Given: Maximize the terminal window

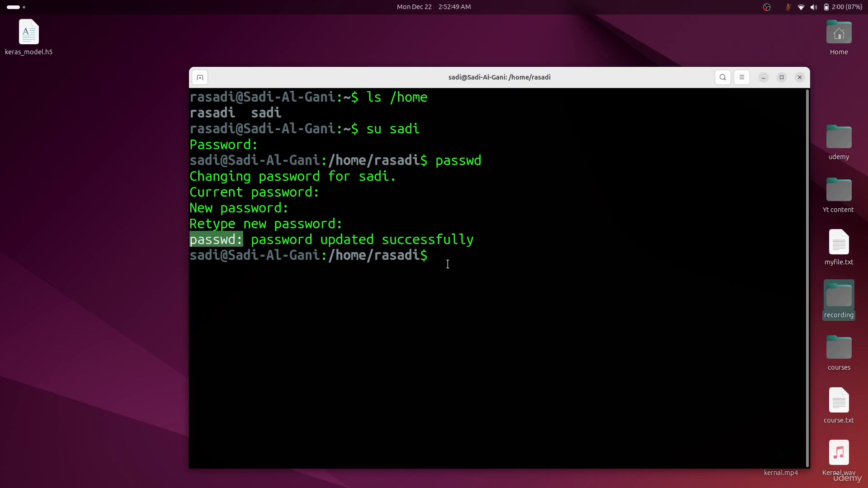Looking at the screenshot, I should point(781,77).
